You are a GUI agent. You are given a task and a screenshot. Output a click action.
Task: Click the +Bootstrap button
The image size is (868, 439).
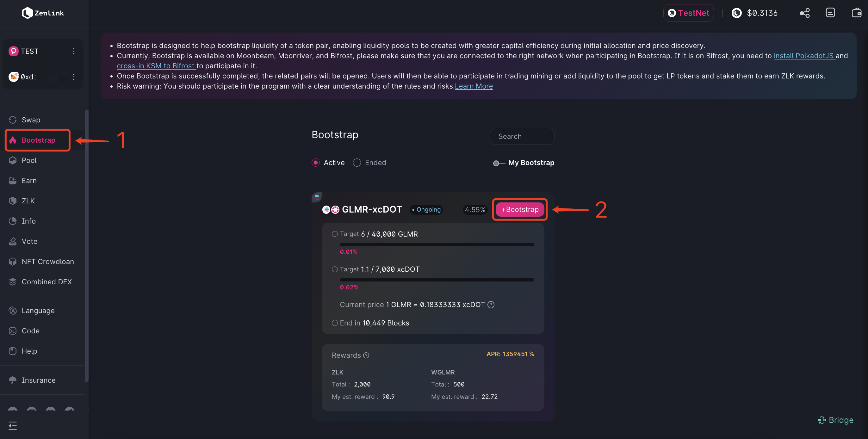tap(520, 209)
